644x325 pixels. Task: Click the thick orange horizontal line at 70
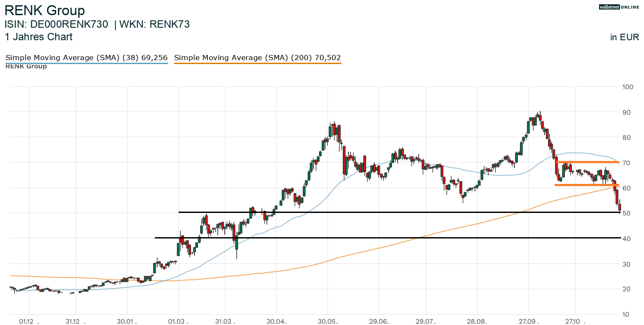pos(587,162)
